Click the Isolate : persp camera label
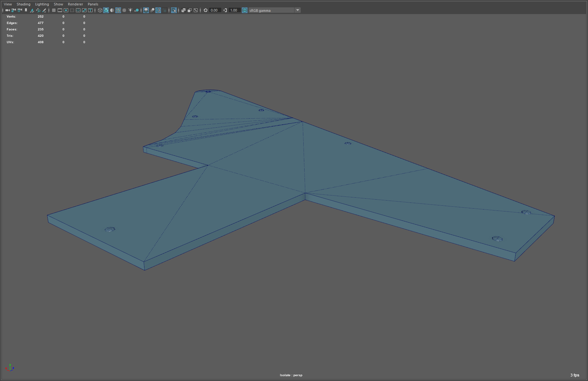The width and height of the screenshot is (588, 381). (x=291, y=375)
